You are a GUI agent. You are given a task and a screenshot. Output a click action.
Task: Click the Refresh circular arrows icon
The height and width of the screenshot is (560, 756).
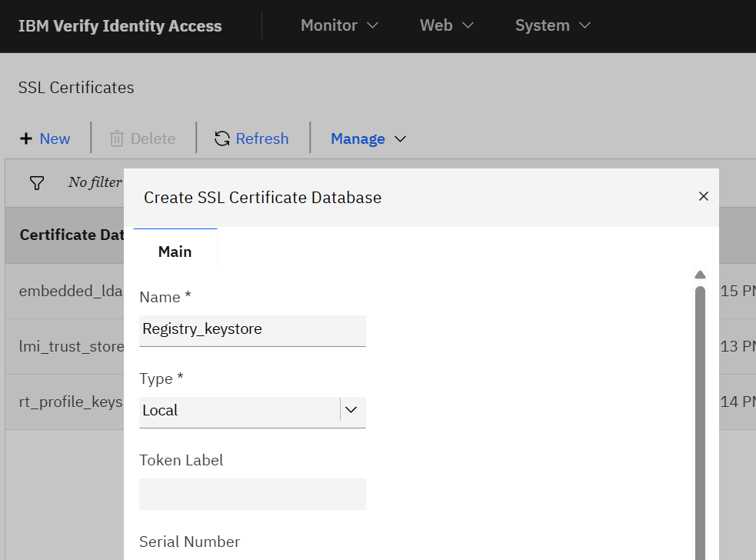click(222, 138)
